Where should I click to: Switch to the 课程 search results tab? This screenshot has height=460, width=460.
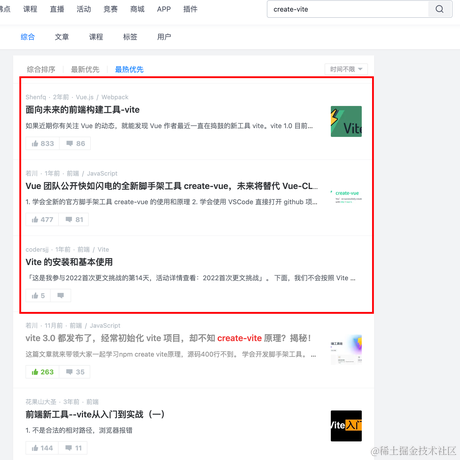tap(96, 37)
